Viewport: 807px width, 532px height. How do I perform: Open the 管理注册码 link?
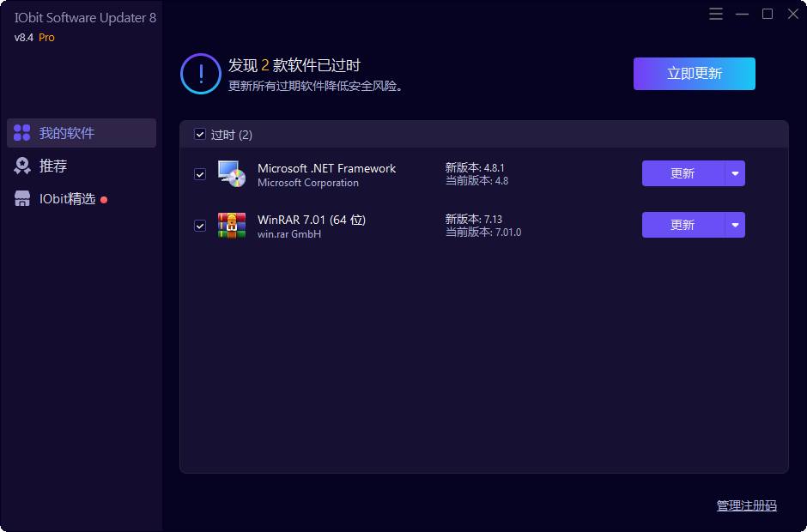pyautogui.click(x=748, y=505)
